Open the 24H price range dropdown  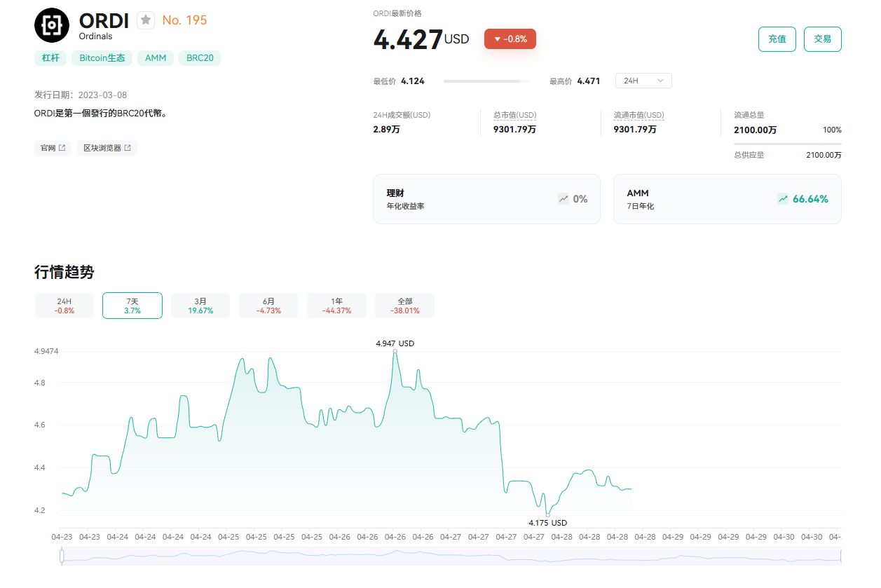click(x=643, y=81)
